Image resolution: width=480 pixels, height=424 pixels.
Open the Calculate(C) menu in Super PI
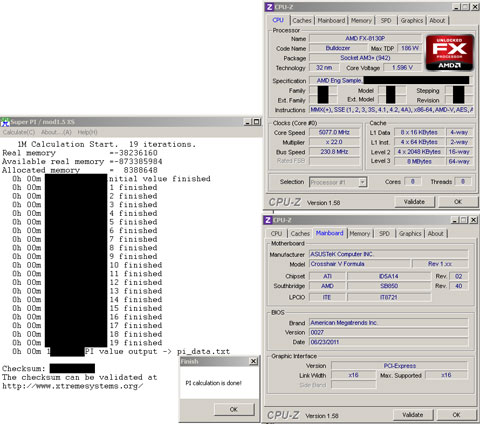[19, 132]
